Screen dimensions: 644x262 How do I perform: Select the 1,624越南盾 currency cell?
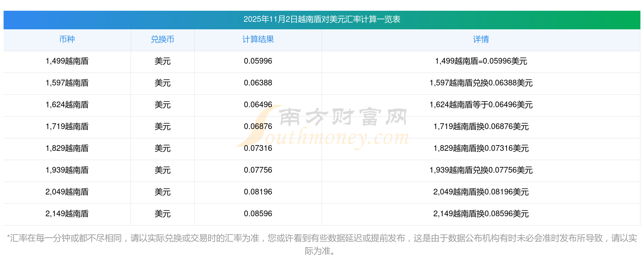coord(67,105)
